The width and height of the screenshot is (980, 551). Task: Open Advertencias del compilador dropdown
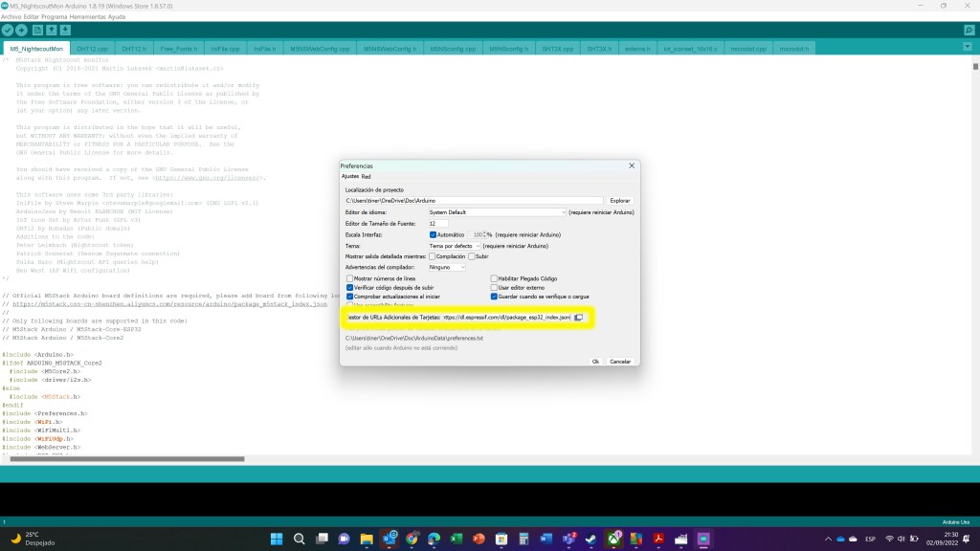(447, 267)
